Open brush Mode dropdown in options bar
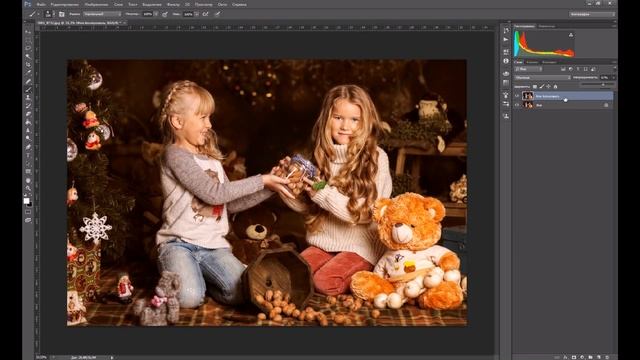 coord(102,14)
